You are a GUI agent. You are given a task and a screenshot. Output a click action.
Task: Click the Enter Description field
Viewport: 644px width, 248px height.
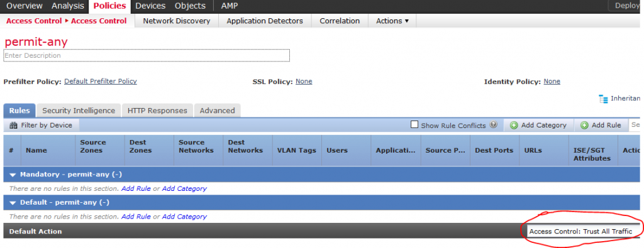coord(147,55)
